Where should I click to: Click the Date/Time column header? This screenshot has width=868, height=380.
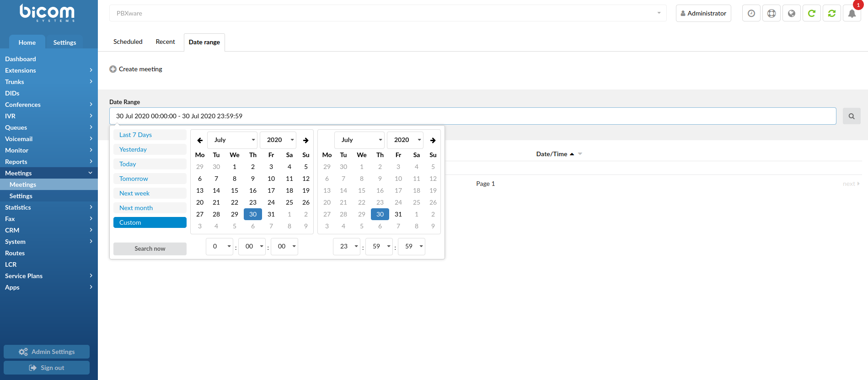552,154
